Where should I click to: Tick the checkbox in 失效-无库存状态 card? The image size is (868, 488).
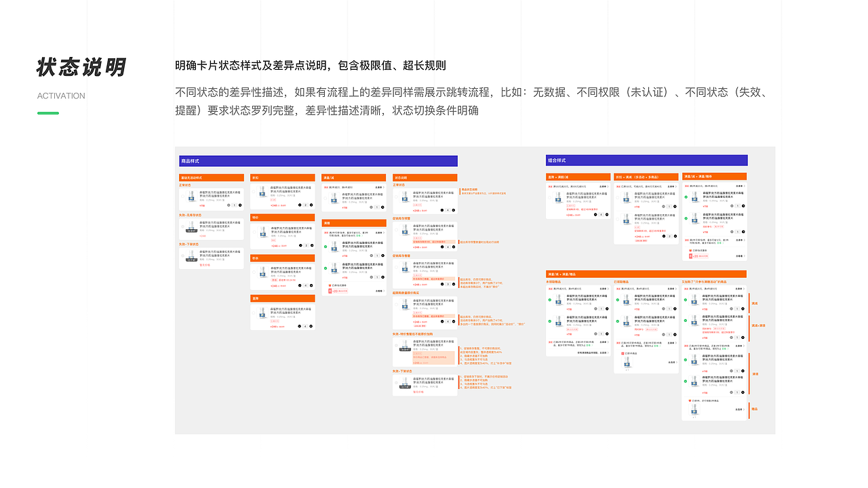coord(182,226)
